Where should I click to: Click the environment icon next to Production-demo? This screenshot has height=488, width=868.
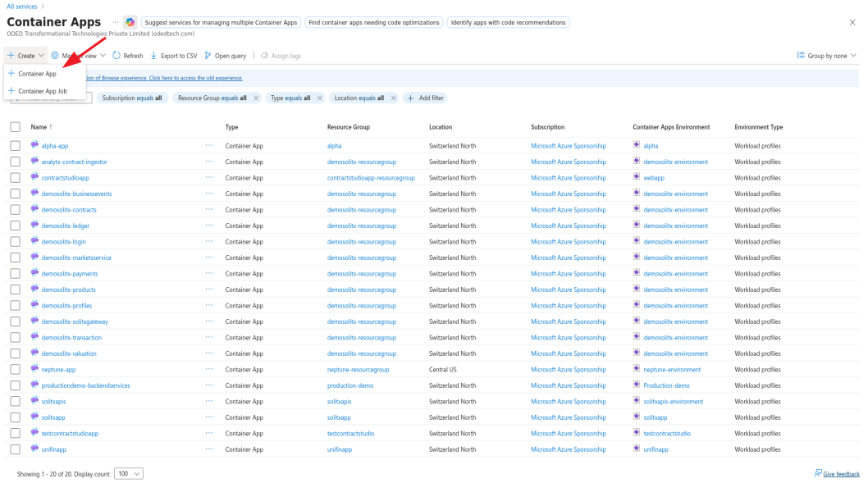637,385
